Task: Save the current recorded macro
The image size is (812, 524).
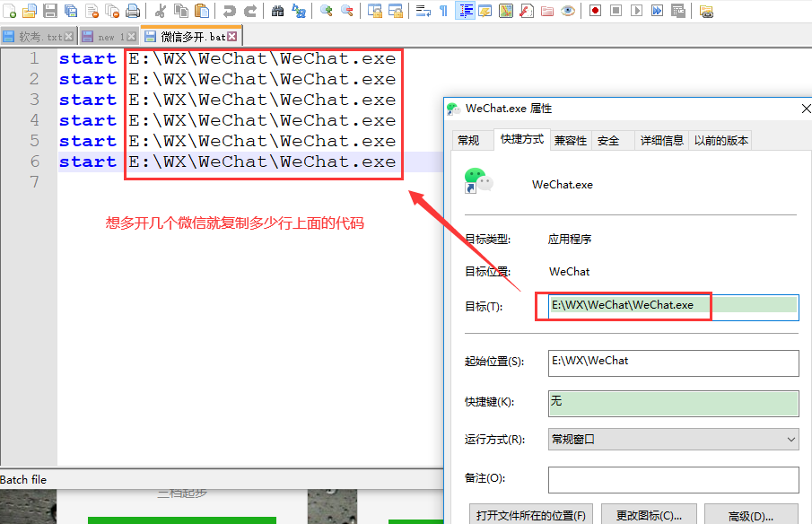Action: (x=678, y=11)
